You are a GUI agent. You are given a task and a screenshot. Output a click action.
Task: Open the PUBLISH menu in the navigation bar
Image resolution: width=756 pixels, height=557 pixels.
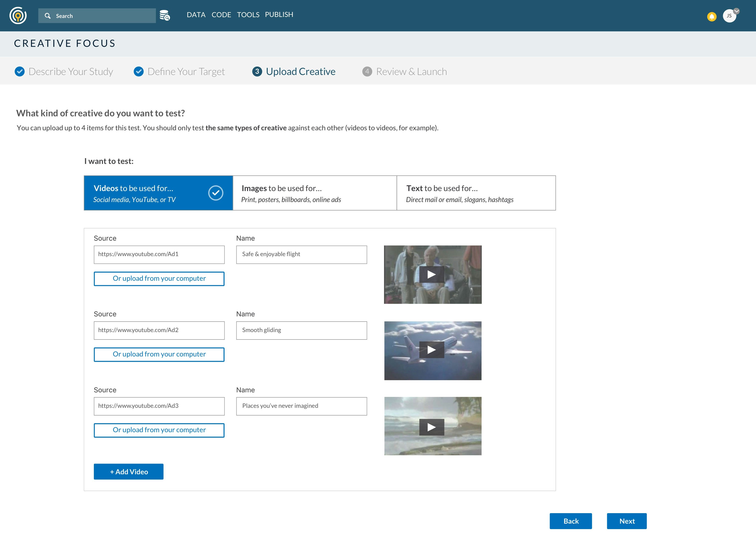pos(279,14)
